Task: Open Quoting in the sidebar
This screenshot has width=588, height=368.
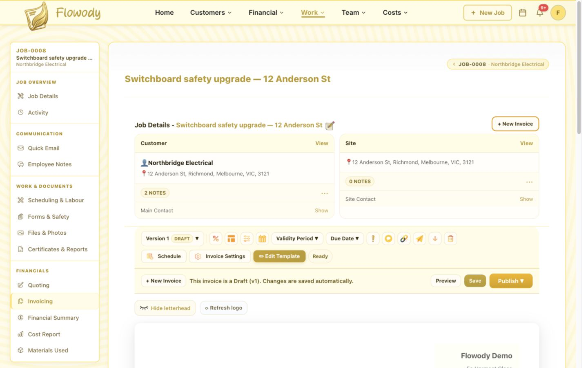Action: 55,285
